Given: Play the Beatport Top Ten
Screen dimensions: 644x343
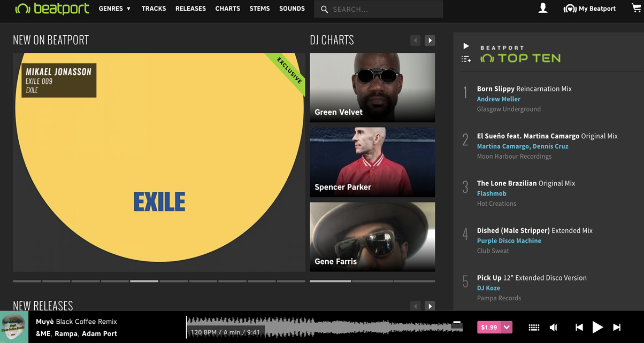Looking at the screenshot, I should (466, 46).
